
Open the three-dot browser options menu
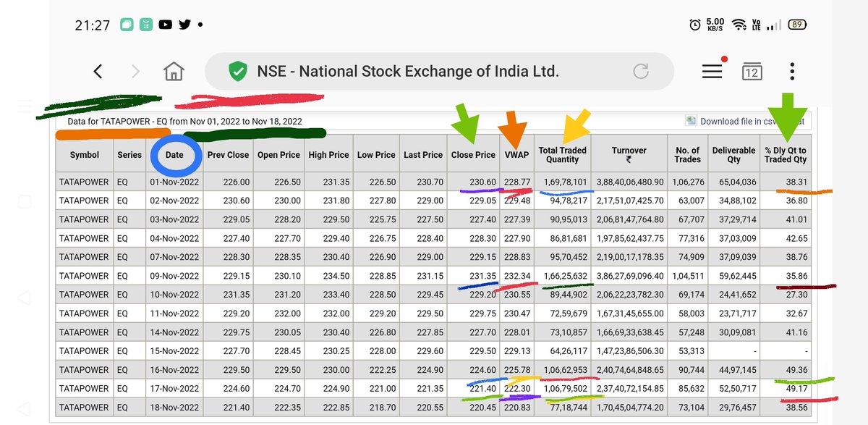click(793, 71)
